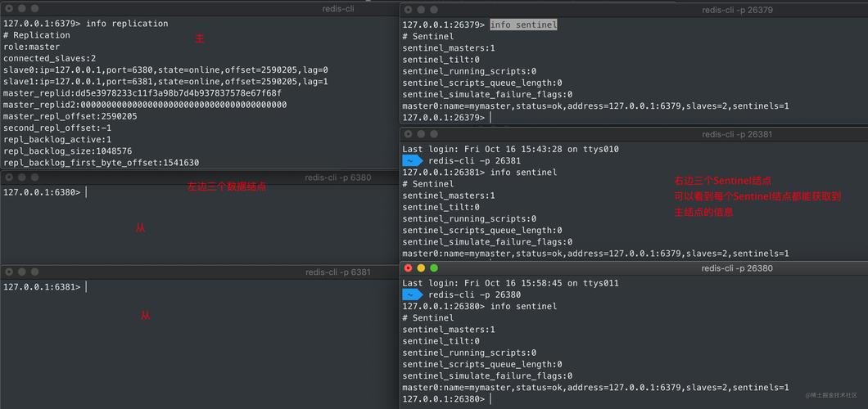Click the close button of the redis-cli -p 26381 window
868x409 pixels.
pyautogui.click(x=409, y=134)
